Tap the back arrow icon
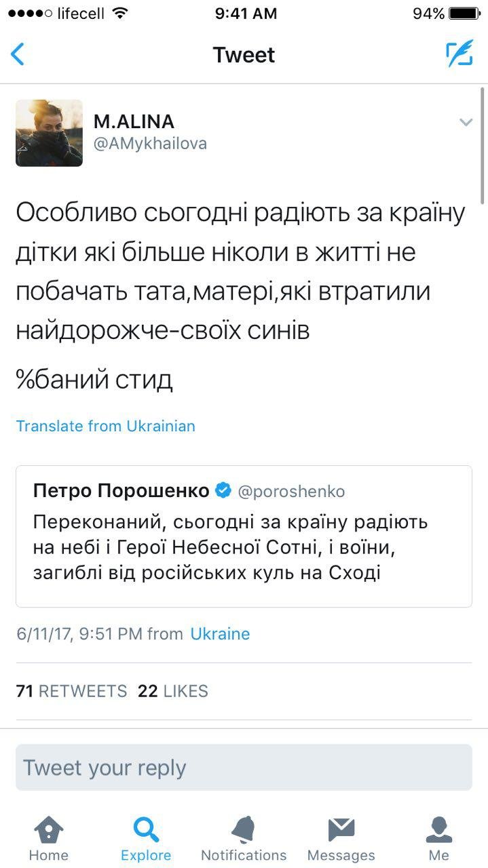 (18, 54)
